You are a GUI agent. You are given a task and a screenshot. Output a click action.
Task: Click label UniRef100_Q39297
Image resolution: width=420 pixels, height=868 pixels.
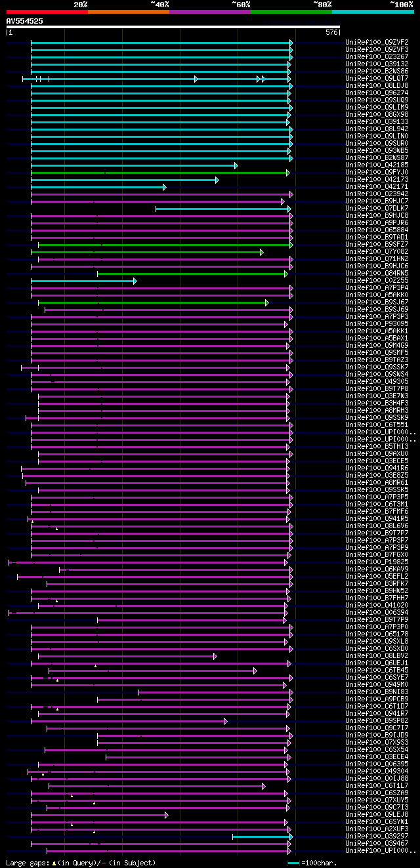click(x=377, y=837)
